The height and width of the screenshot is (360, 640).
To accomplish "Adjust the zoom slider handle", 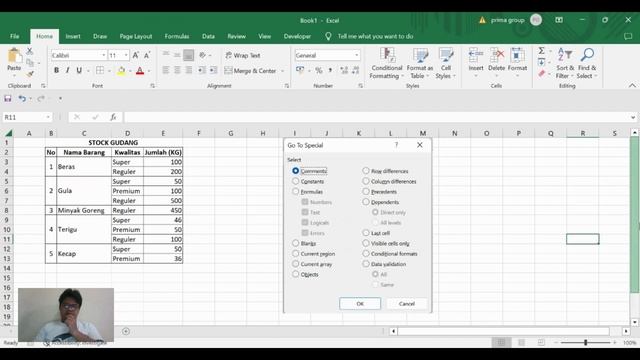I will pyautogui.click(x=585, y=342).
